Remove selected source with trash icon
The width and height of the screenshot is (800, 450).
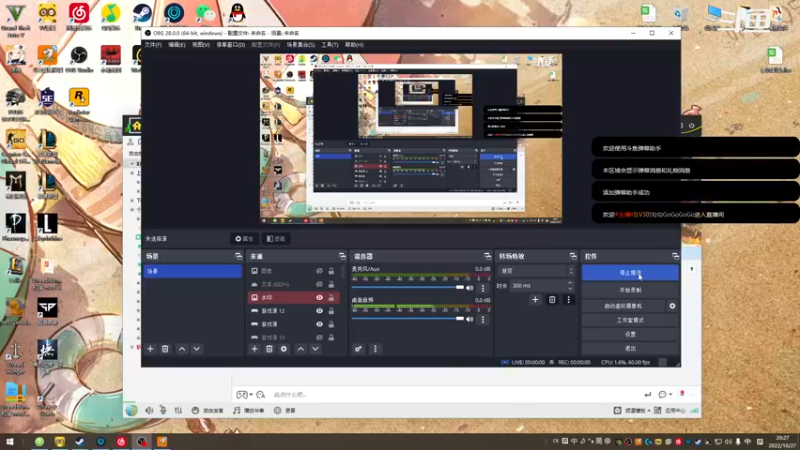coord(269,349)
